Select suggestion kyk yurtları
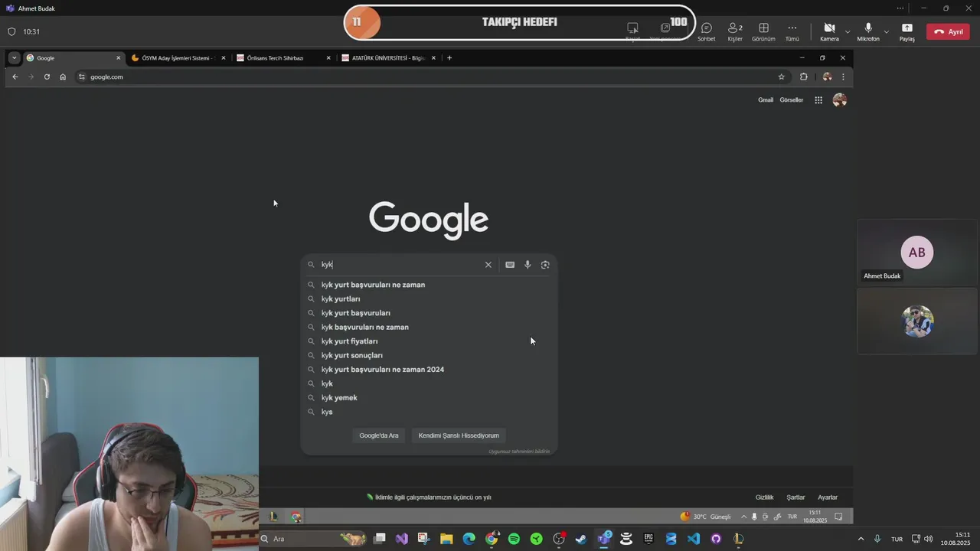The image size is (980, 551). 429,299
